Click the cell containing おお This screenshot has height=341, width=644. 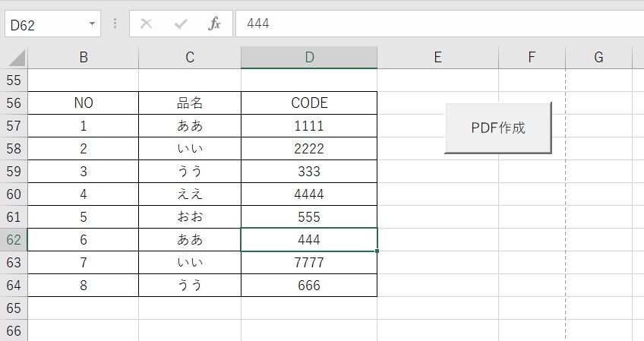coord(190,217)
